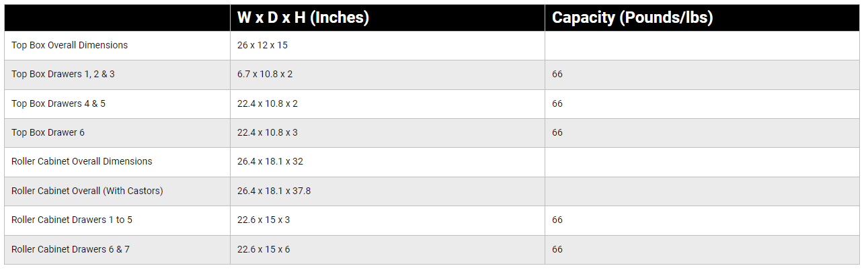Click capacity 66 for Roller Cabinet Drawers 6 & 7
The width and height of the screenshot is (868, 270).
[557, 250]
